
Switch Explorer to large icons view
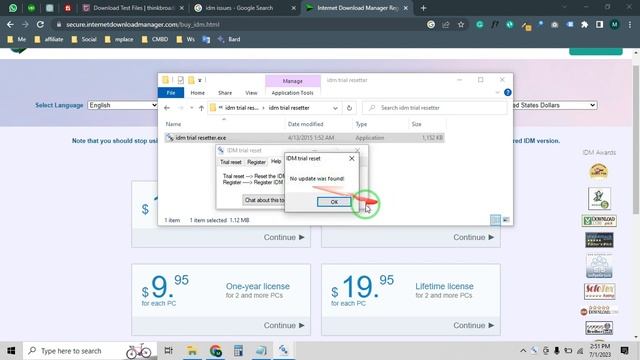[506, 220]
